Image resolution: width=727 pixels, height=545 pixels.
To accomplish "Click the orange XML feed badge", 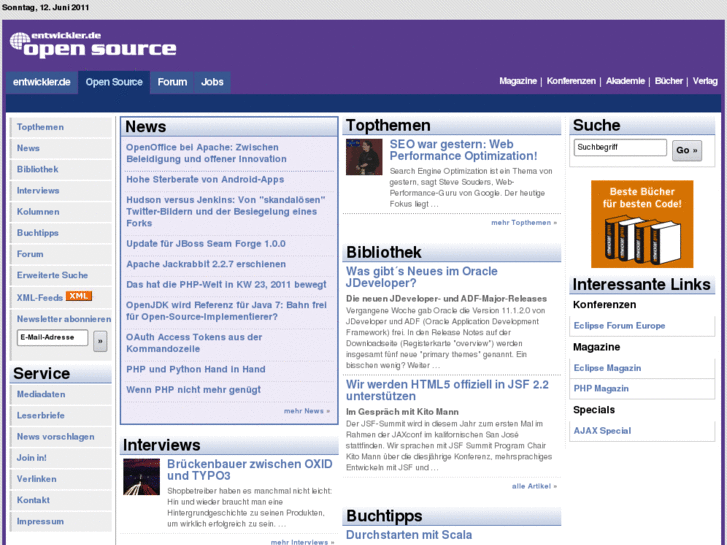I will (78, 296).
